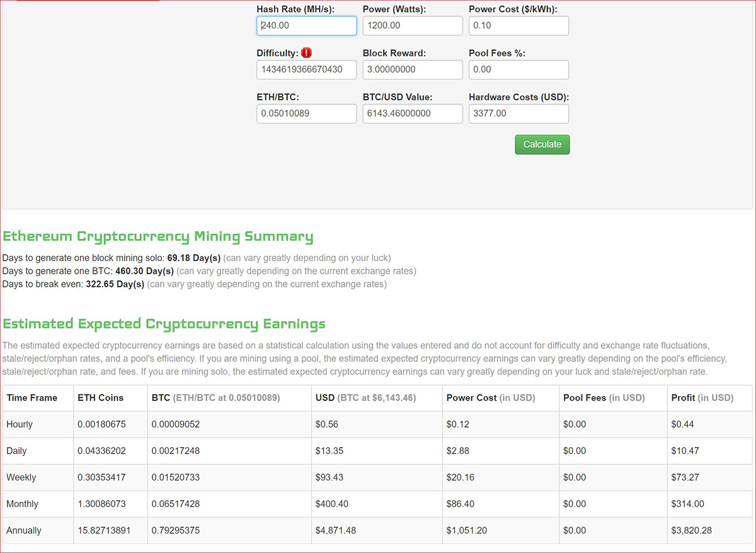This screenshot has height=553, width=756.
Task: Edit the Block Reward input field
Action: tap(413, 69)
